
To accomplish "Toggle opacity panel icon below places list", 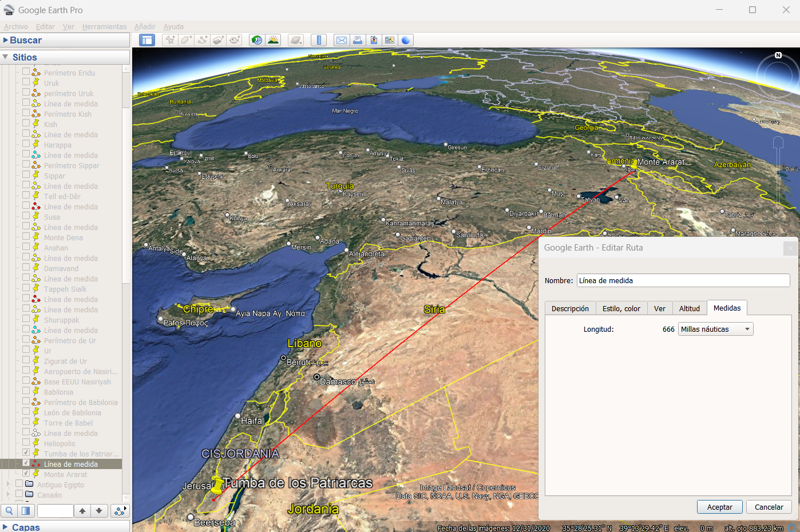I will click(25, 511).
